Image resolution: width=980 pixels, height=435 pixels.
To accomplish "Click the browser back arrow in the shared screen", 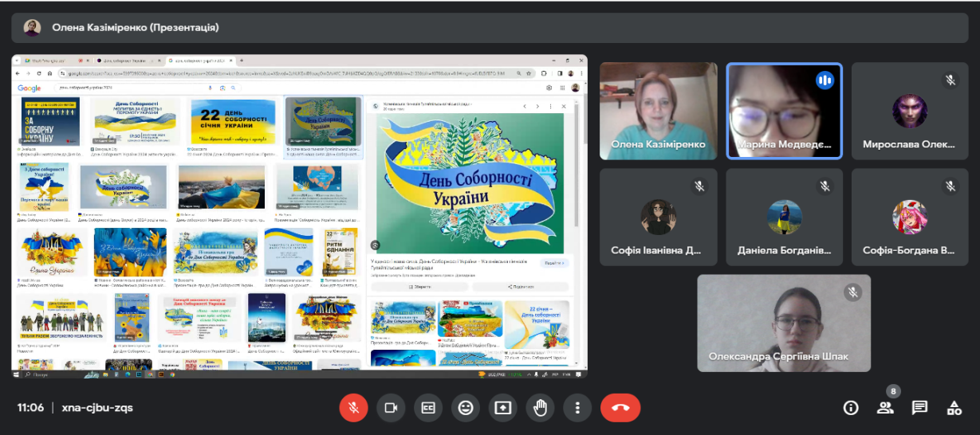I will pyautogui.click(x=19, y=73).
